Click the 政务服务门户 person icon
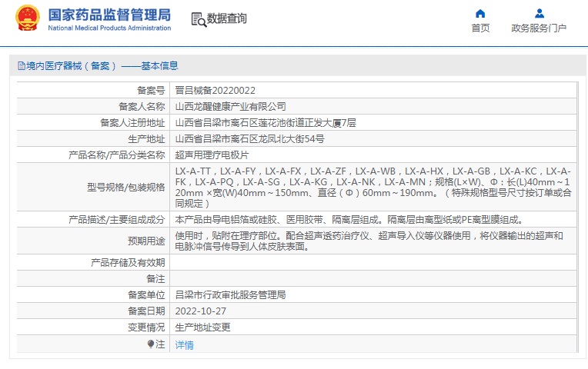This screenshot has width=588, height=369. [x=539, y=13]
